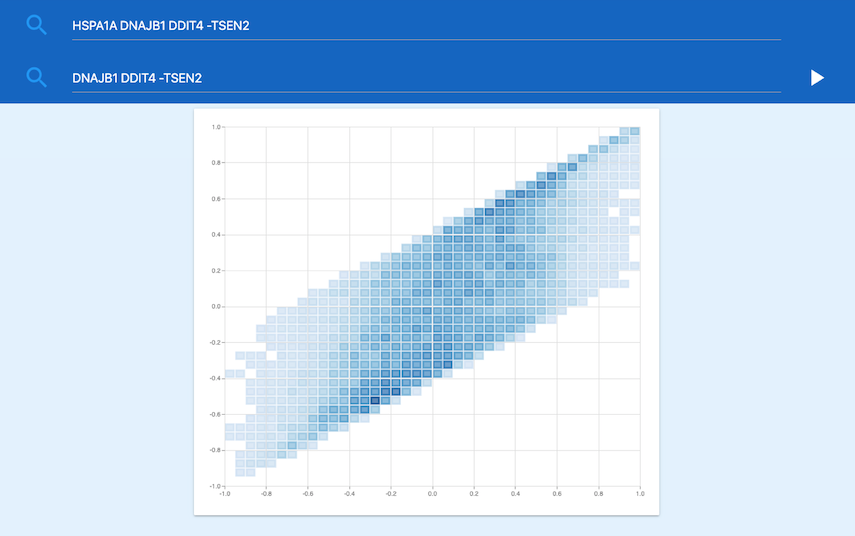This screenshot has height=536, width=855.
Task: Click the search icon beside DNAJB1 DDIT4 query
Action: (x=37, y=77)
